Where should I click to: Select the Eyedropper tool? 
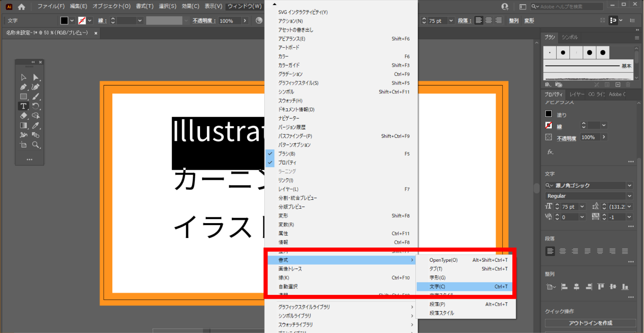(x=36, y=125)
